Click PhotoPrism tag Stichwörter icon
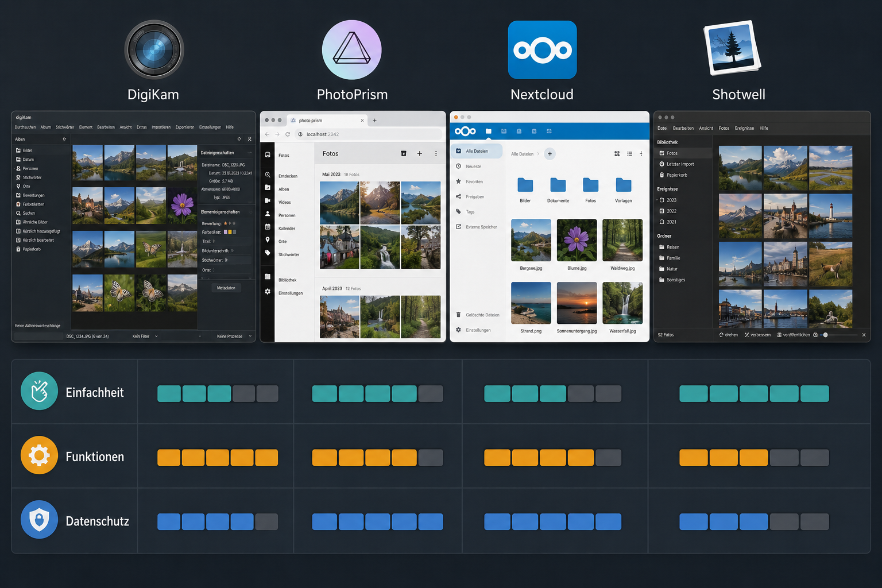 [268, 253]
